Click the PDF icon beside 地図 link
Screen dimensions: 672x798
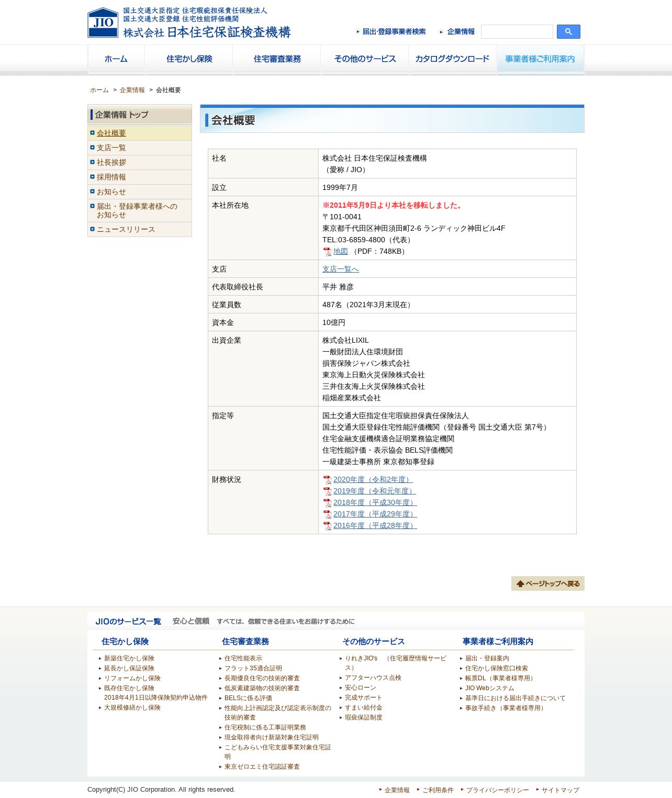pos(327,252)
